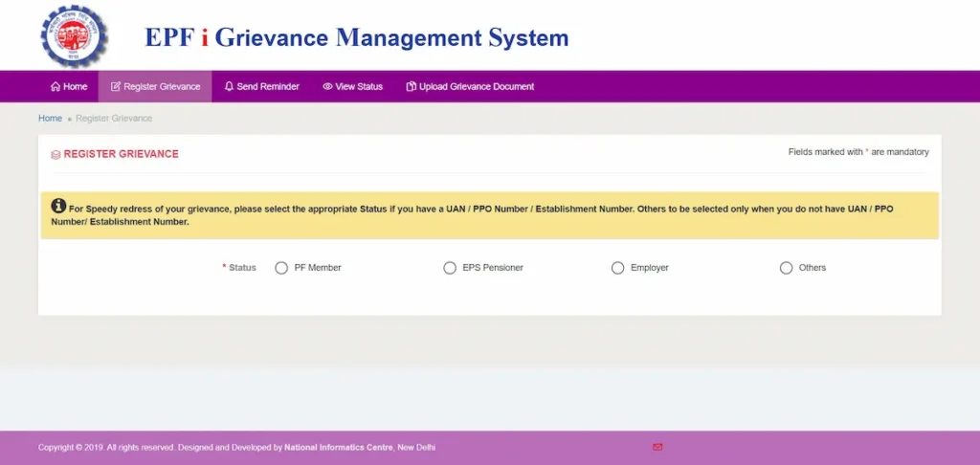The width and height of the screenshot is (980, 465).
Task: Open the Send Reminder menu item
Action: coord(262,86)
